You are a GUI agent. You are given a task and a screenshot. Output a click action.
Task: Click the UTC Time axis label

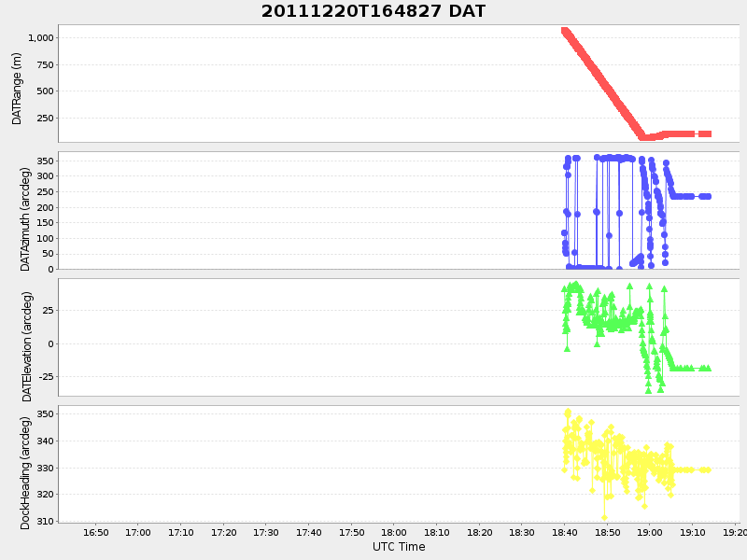(x=399, y=547)
